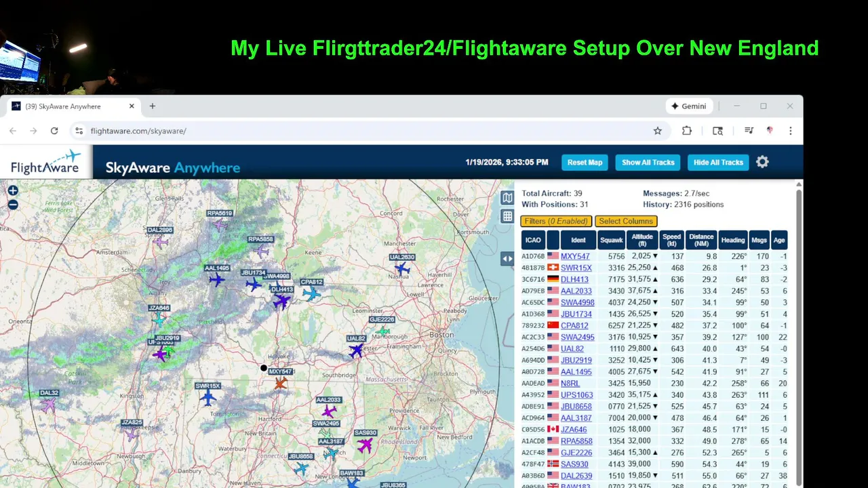Open a new browser tab
The image size is (868, 488).
[153, 106]
